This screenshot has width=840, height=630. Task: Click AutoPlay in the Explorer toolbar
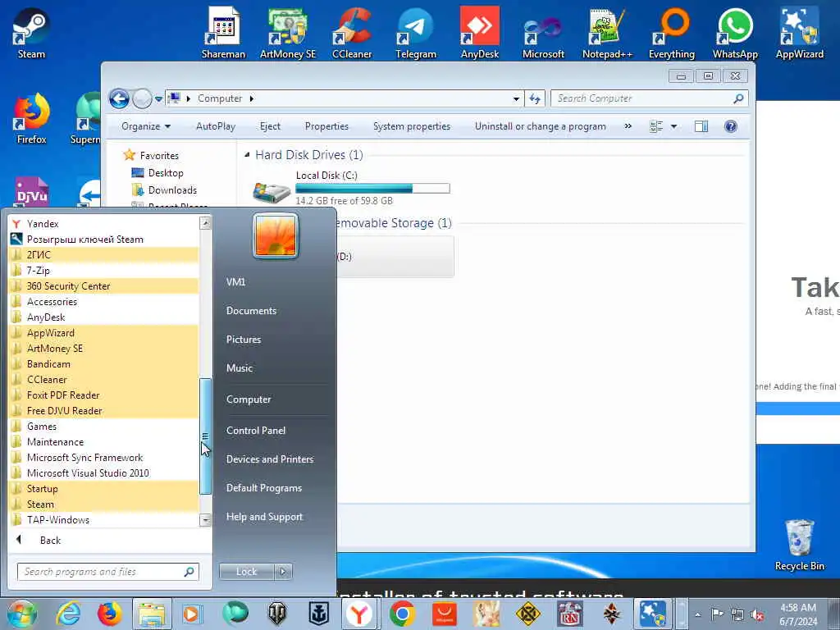coord(216,126)
